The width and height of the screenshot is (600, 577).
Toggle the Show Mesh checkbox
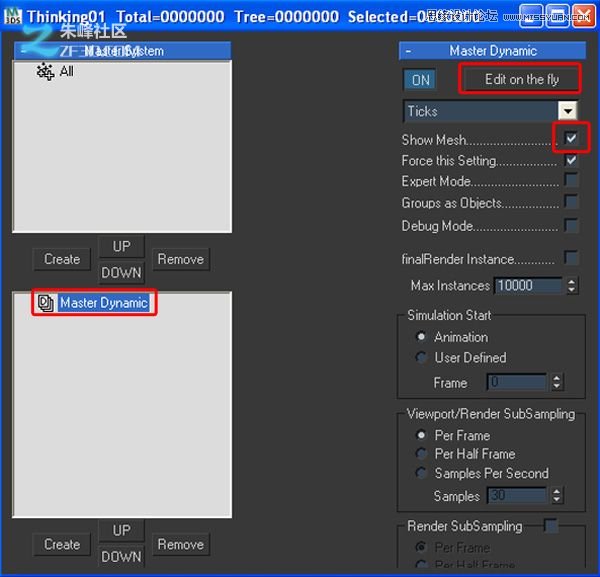(571, 138)
